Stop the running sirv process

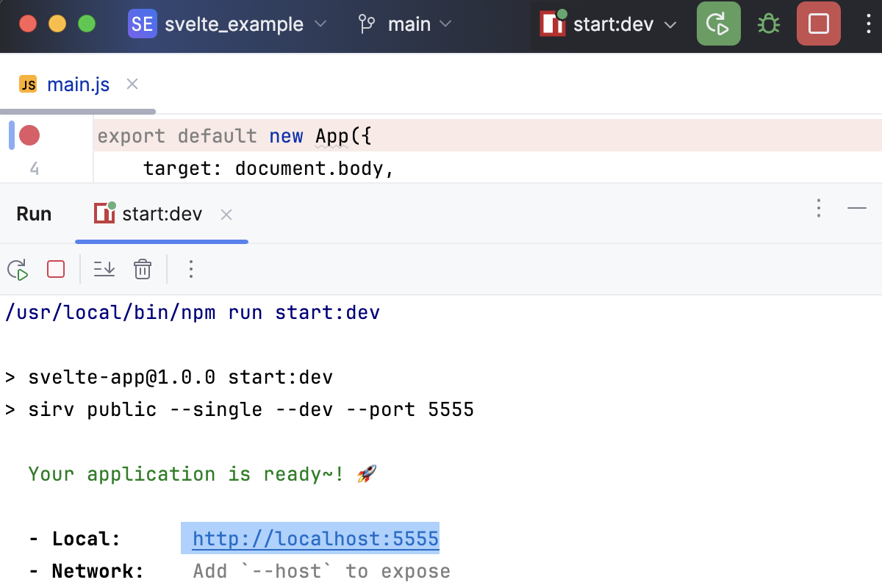click(x=55, y=269)
